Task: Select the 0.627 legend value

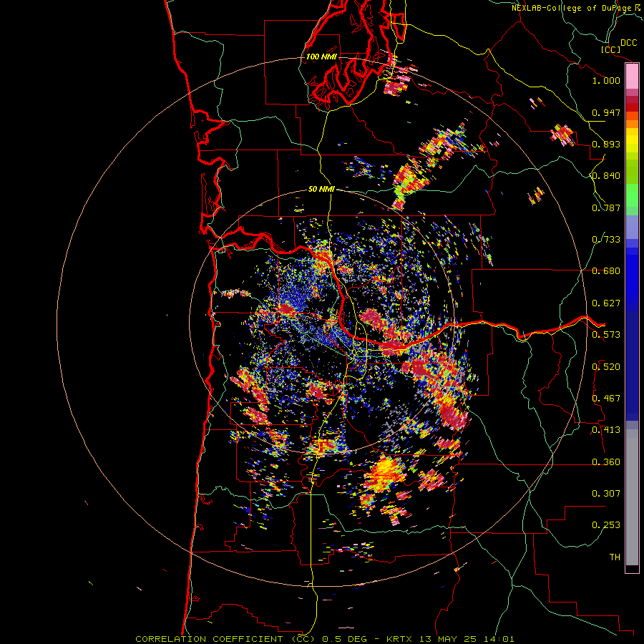Action: (606, 303)
